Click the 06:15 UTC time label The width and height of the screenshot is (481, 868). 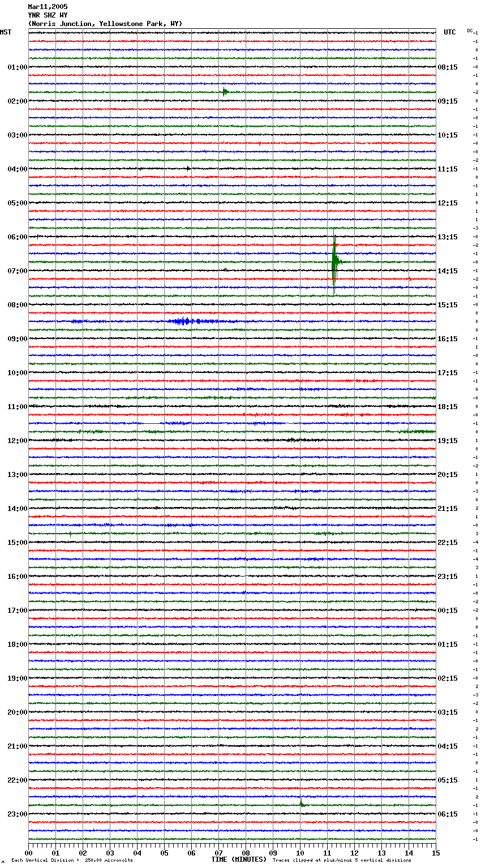(448, 814)
